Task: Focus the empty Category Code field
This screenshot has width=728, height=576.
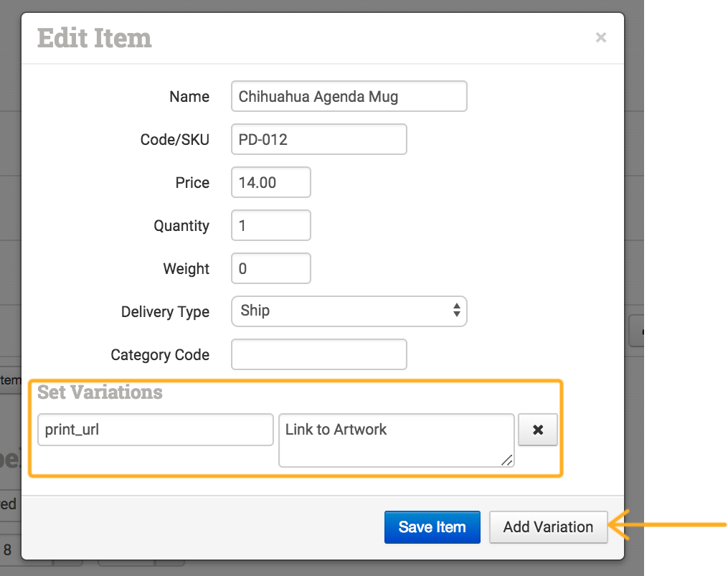Action: (x=318, y=354)
